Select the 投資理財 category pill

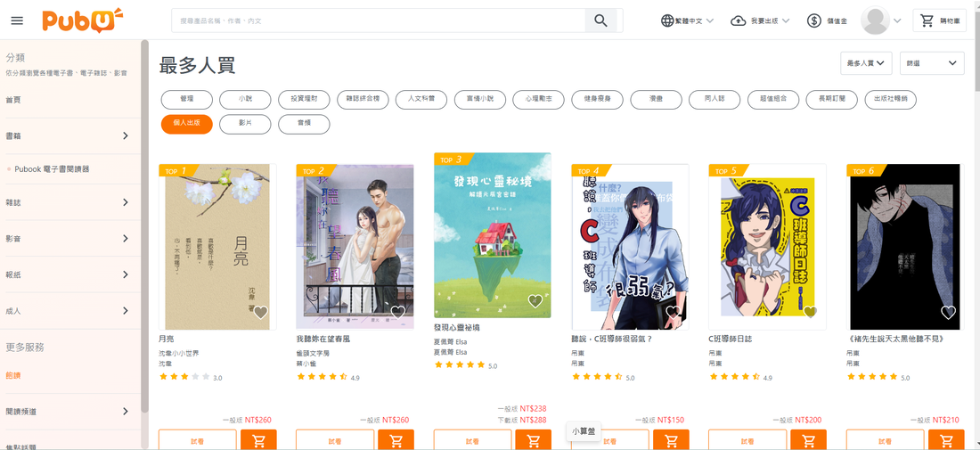(x=304, y=100)
